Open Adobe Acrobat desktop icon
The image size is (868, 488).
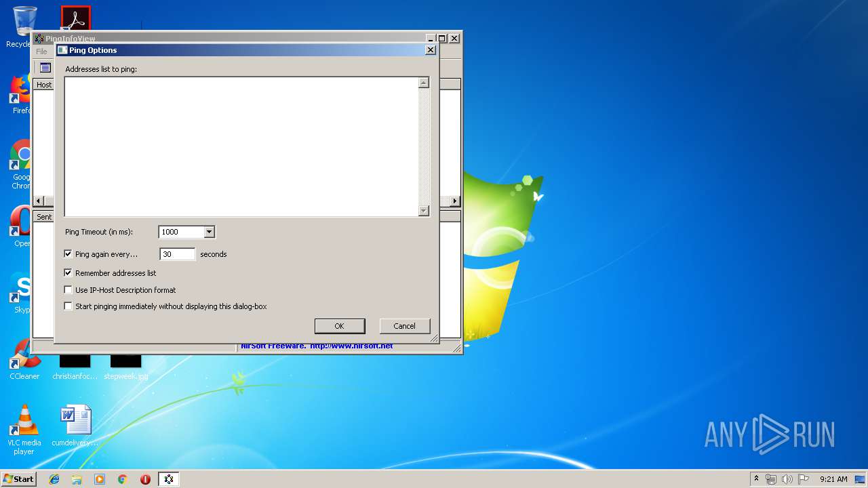tap(75, 19)
